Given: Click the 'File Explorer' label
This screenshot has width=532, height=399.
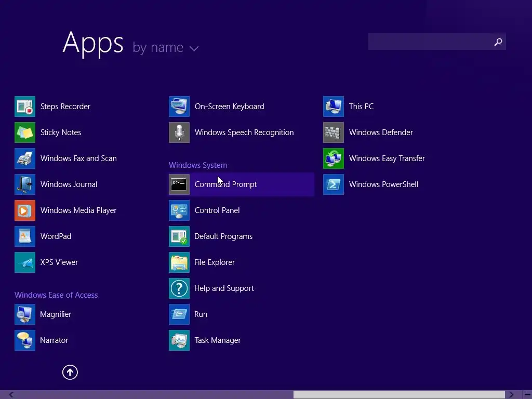Looking at the screenshot, I should [x=215, y=262].
